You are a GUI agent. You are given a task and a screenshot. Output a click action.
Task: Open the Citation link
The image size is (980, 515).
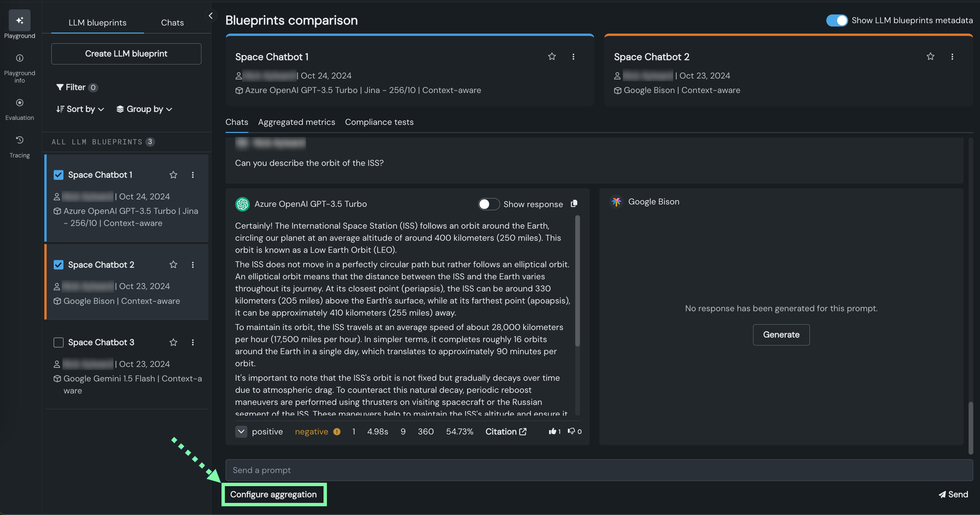tap(505, 432)
